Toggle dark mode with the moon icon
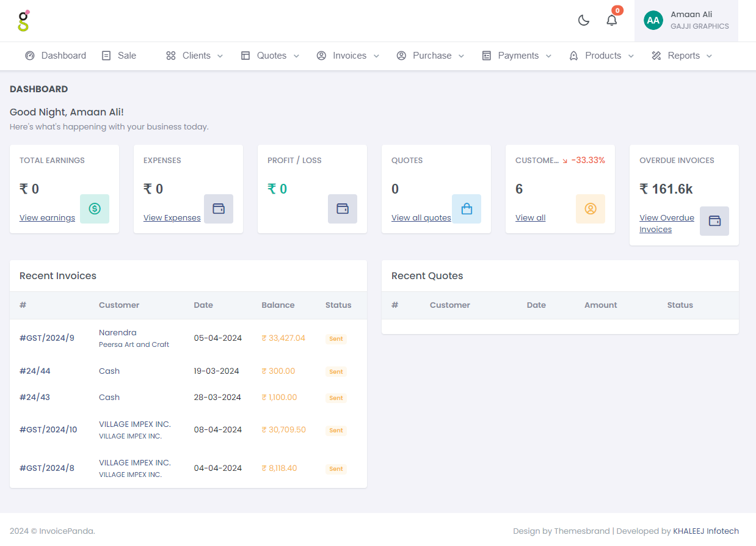The height and width of the screenshot is (546, 756). point(583,20)
